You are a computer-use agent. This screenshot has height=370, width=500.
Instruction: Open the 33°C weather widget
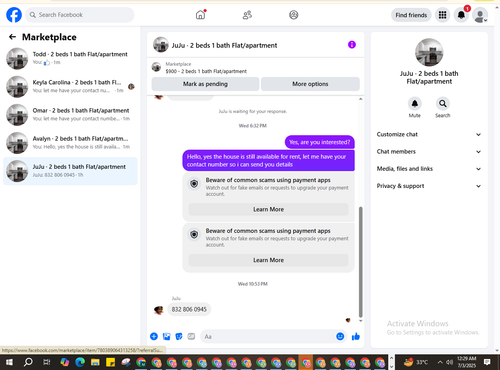(x=416, y=362)
